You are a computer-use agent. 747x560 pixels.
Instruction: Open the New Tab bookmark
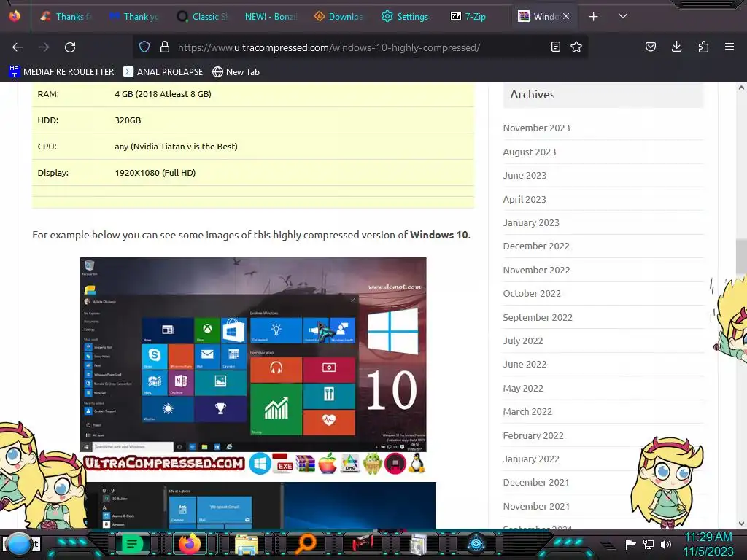236,72
